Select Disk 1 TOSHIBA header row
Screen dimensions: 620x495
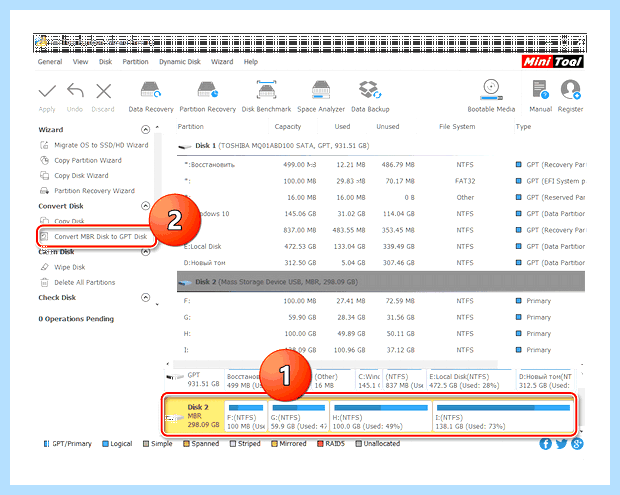tap(381, 145)
